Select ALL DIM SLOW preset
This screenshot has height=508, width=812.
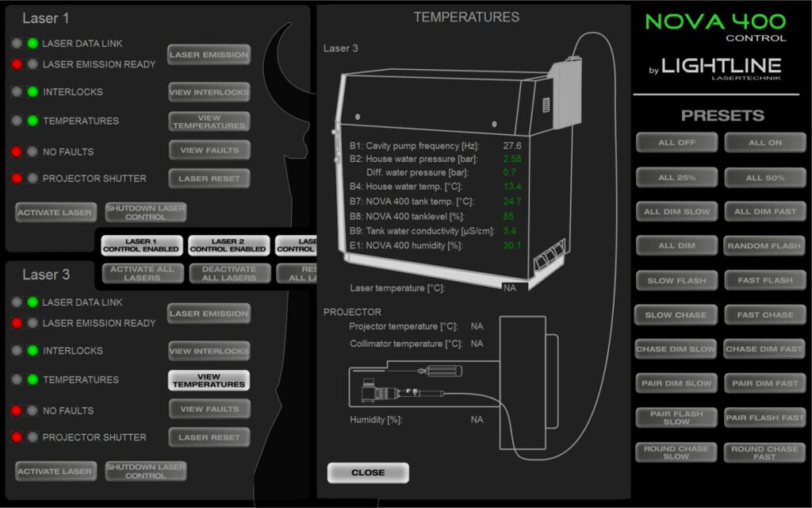pyautogui.click(x=677, y=211)
